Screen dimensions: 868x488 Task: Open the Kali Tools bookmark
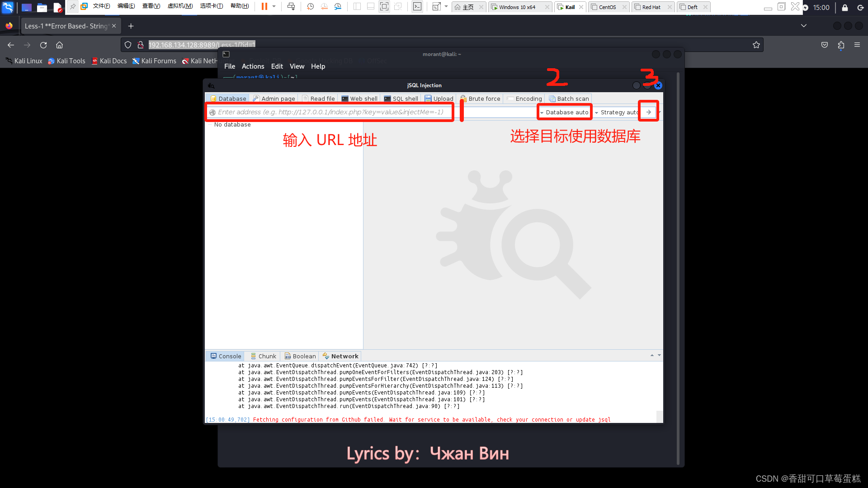pos(66,61)
